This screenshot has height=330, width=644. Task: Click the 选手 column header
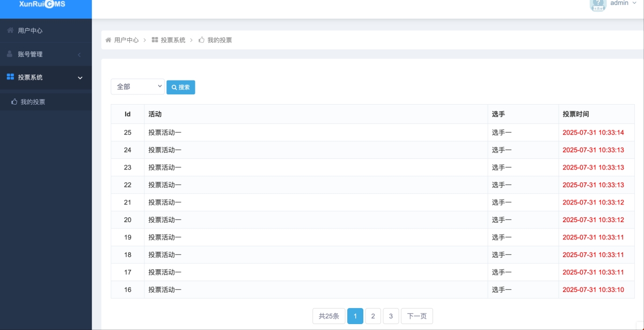click(523, 114)
